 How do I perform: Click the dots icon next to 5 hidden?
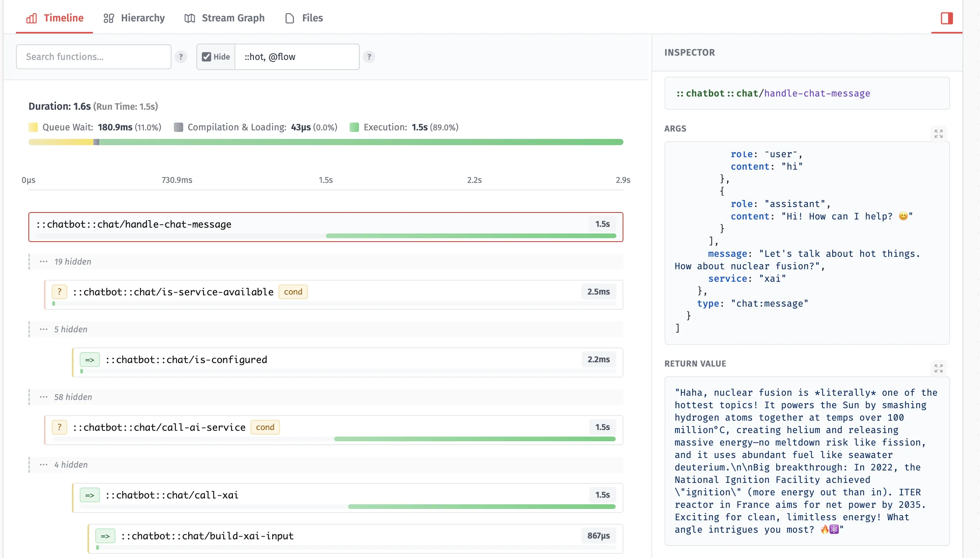(44, 329)
